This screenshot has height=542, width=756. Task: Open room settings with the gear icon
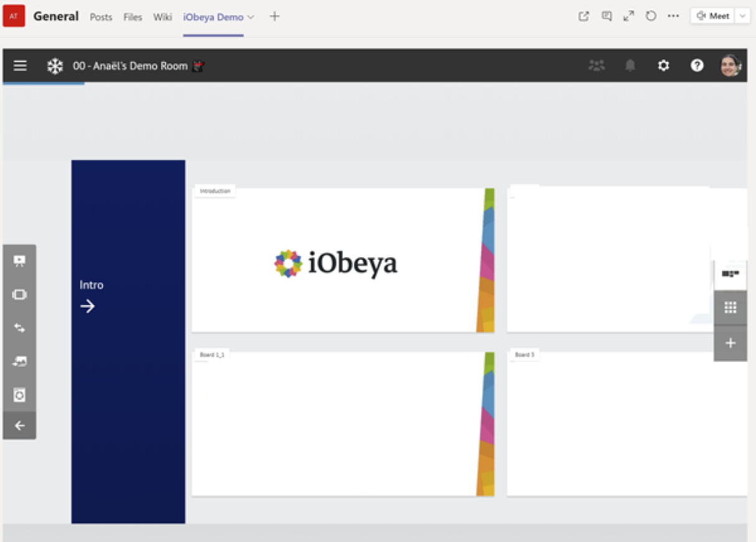pos(663,65)
